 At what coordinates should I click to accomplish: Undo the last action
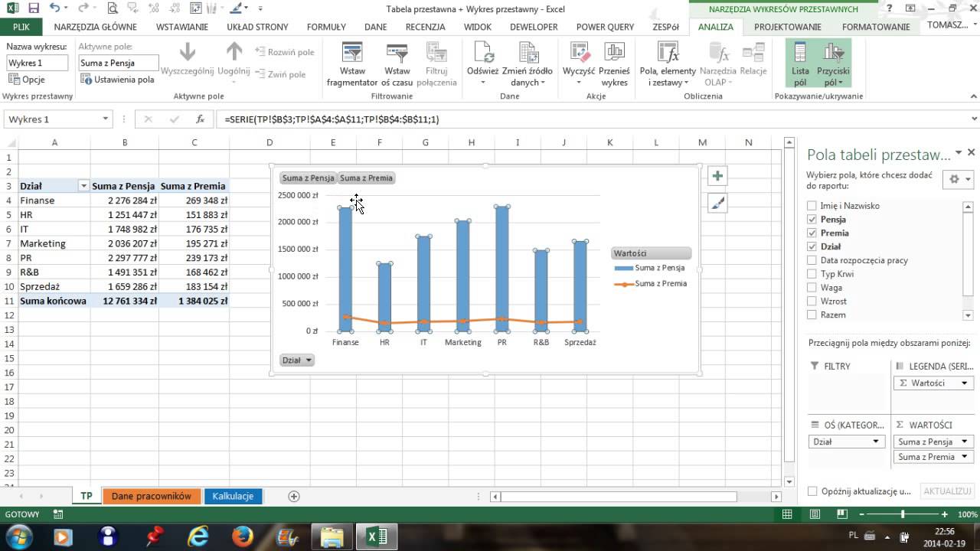point(54,8)
